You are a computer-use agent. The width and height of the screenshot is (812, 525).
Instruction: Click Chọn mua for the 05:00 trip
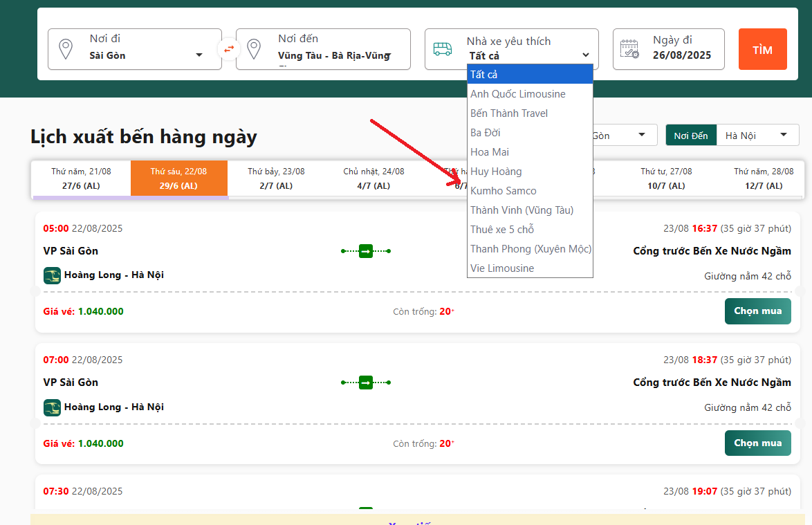click(x=757, y=311)
